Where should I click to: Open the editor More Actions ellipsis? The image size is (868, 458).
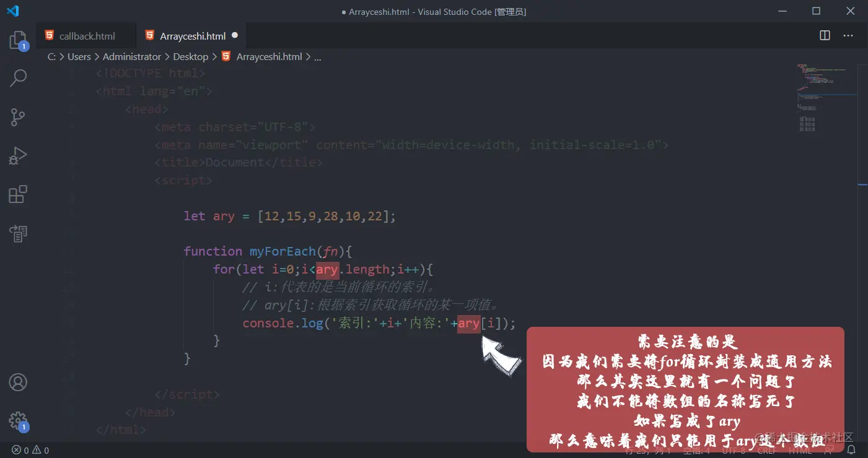pyautogui.click(x=848, y=35)
